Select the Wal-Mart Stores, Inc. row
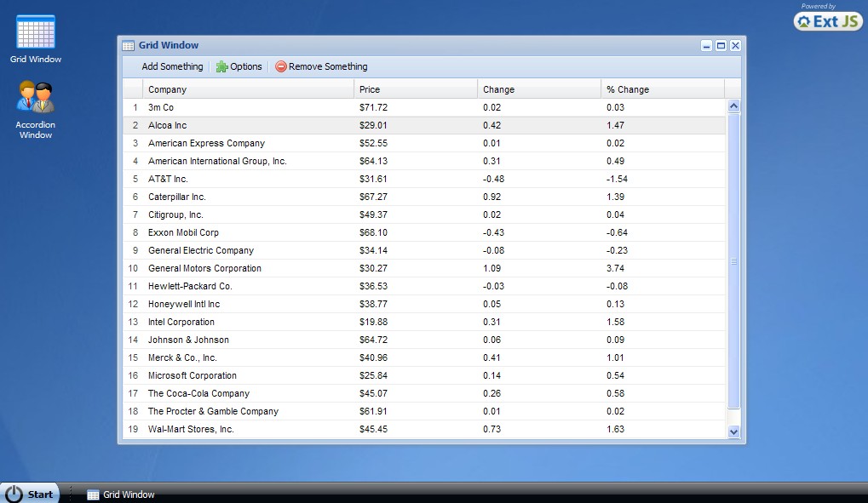The image size is (868, 503). point(424,430)
